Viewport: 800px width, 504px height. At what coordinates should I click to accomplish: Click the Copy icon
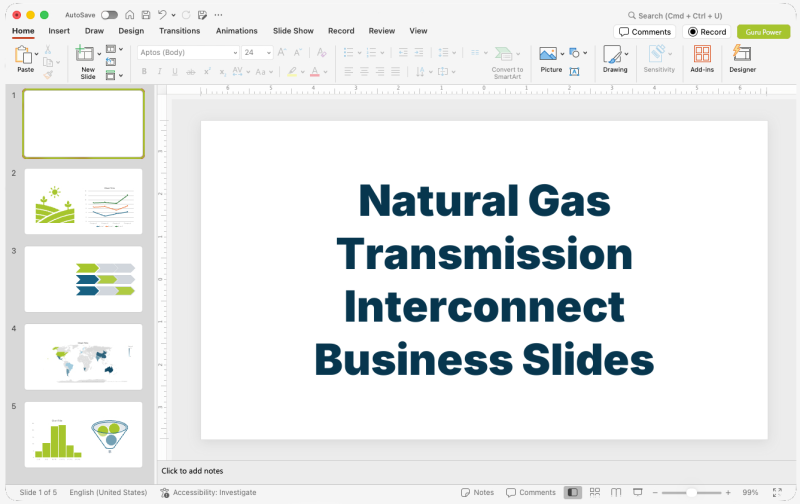(48, 62)
